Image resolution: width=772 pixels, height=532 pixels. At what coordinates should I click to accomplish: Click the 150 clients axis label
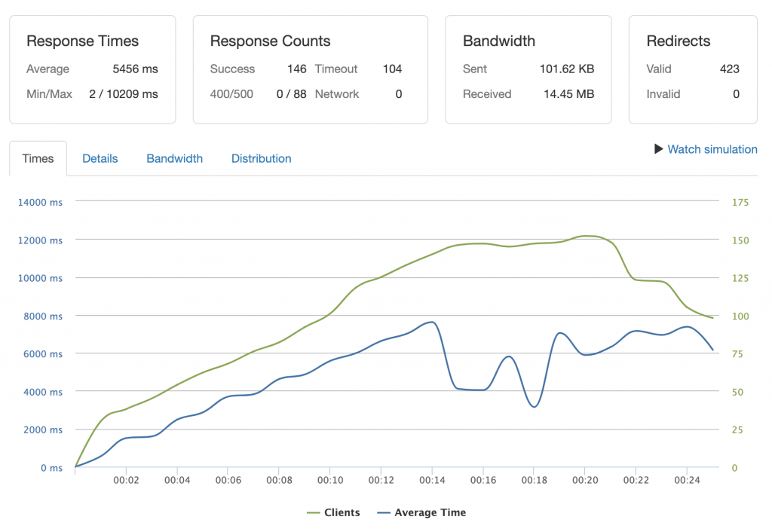(x=740, y=240)
